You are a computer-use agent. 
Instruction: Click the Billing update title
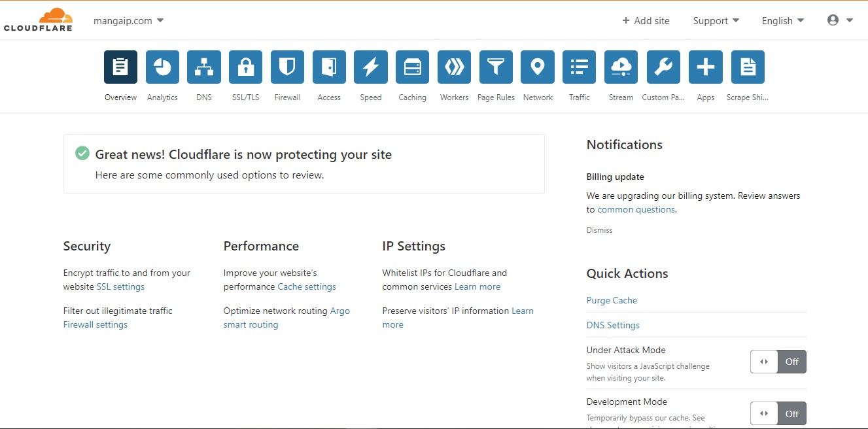coord(616,177)
